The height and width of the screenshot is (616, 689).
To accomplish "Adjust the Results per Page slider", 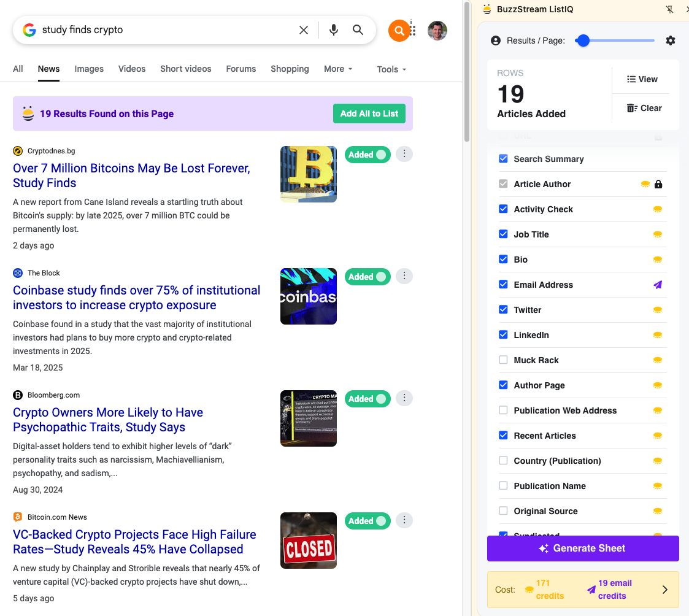I will [583, 40].
